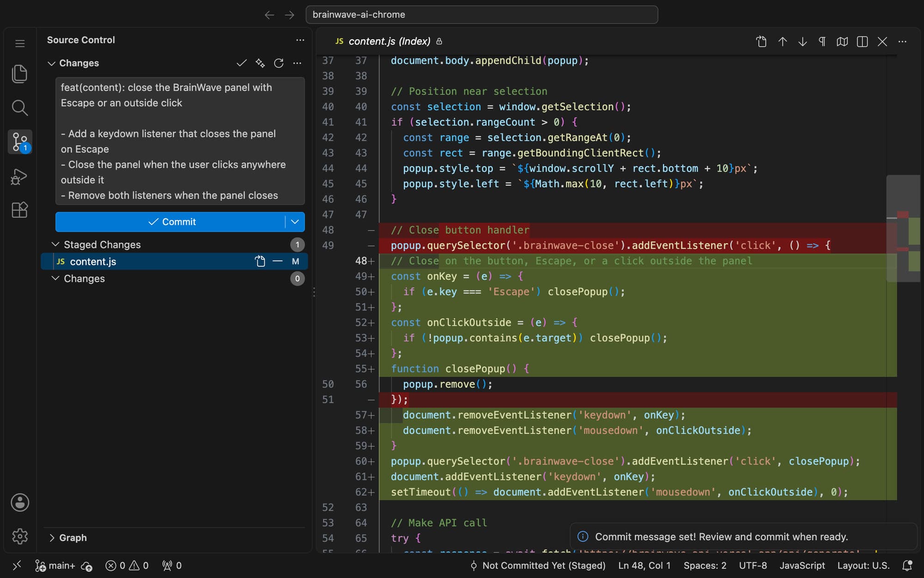The image size is (924, 578).
Task: Open file icon on content.js row
Action: [260, 261]
